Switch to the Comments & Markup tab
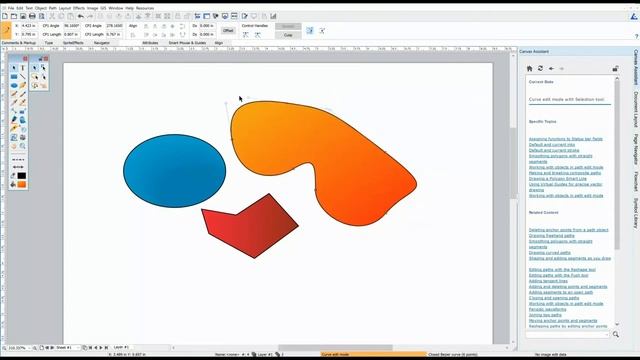 (19, 43)
